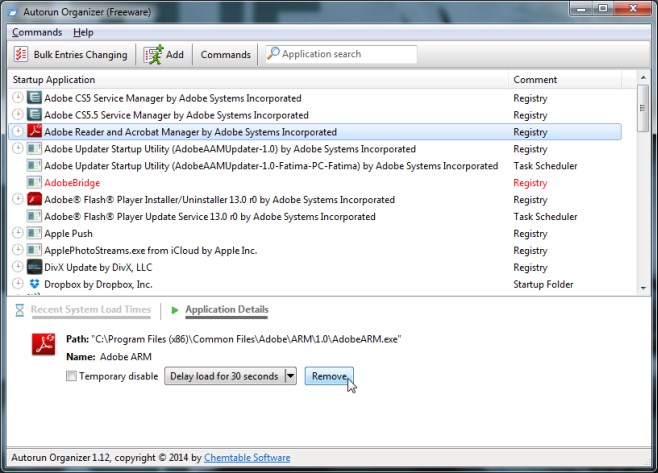
Task: Click the DivX Update entry icon
Action: click(34, 267)
